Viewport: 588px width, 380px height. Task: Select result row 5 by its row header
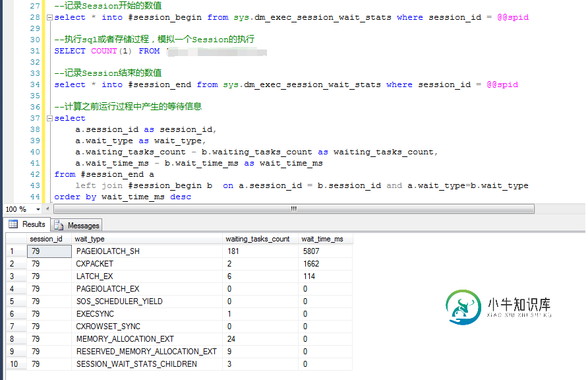pyautogui.click(x=16, y=301)
